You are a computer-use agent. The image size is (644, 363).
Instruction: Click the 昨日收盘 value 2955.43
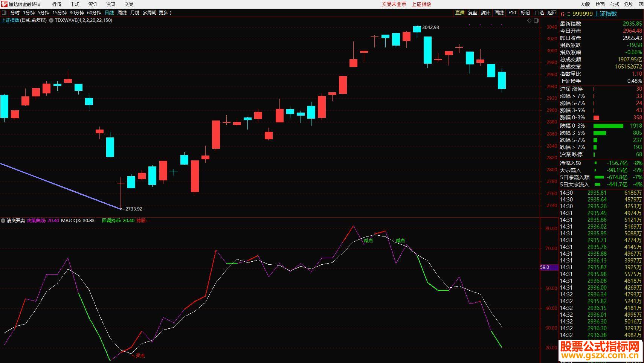[632, 38]
